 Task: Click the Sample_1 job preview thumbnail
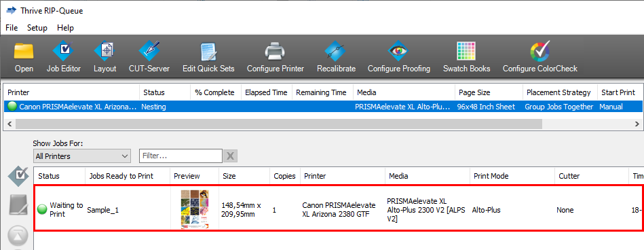pyautogui.click(x=195, y=209)
